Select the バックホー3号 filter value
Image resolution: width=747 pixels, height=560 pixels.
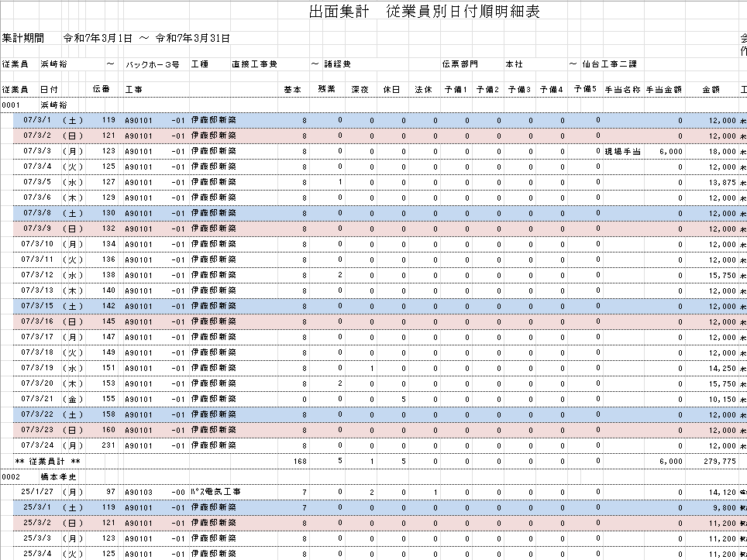pos(153,64)
